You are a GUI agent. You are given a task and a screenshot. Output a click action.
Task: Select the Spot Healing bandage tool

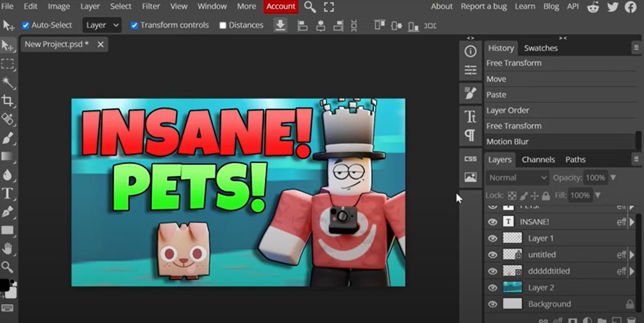click(x=7, y=119)
